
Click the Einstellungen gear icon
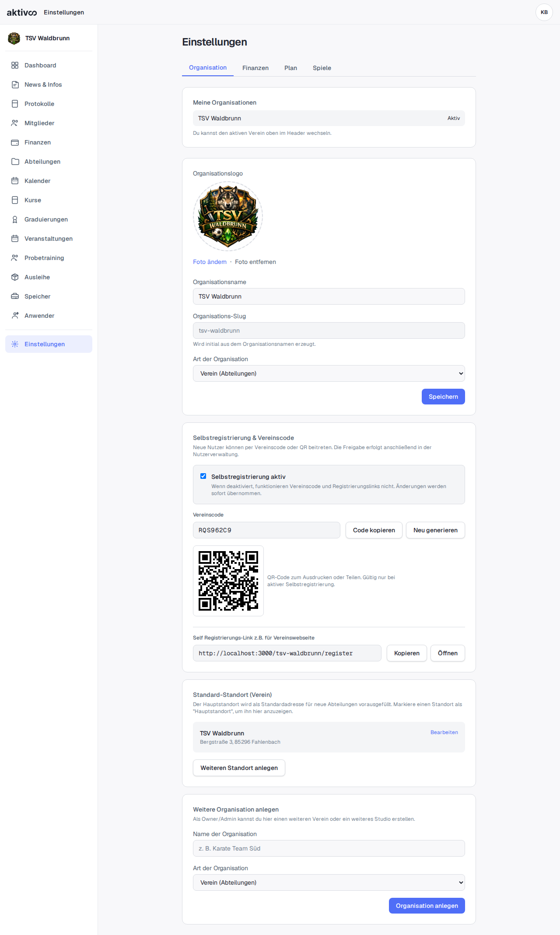pos(15,344)
